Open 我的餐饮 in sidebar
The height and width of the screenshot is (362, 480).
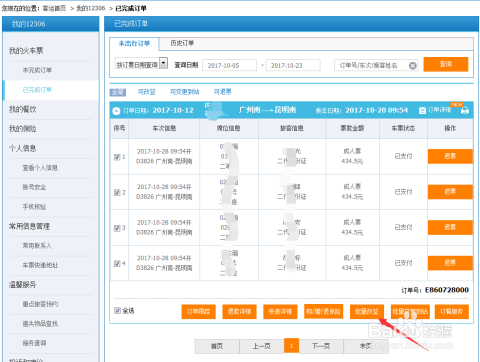pyautogui.click(x=23, y=109)
